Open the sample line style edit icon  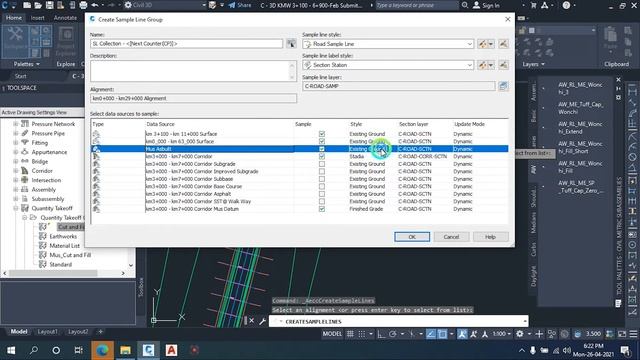point(483,44)
